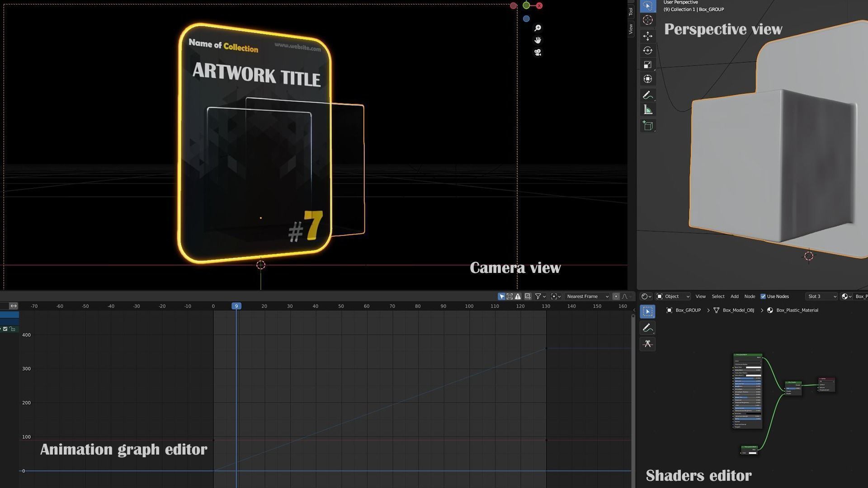Click the zoom magnifier navigation icon
Screen dimensions: 868x488
coord(538,28)
